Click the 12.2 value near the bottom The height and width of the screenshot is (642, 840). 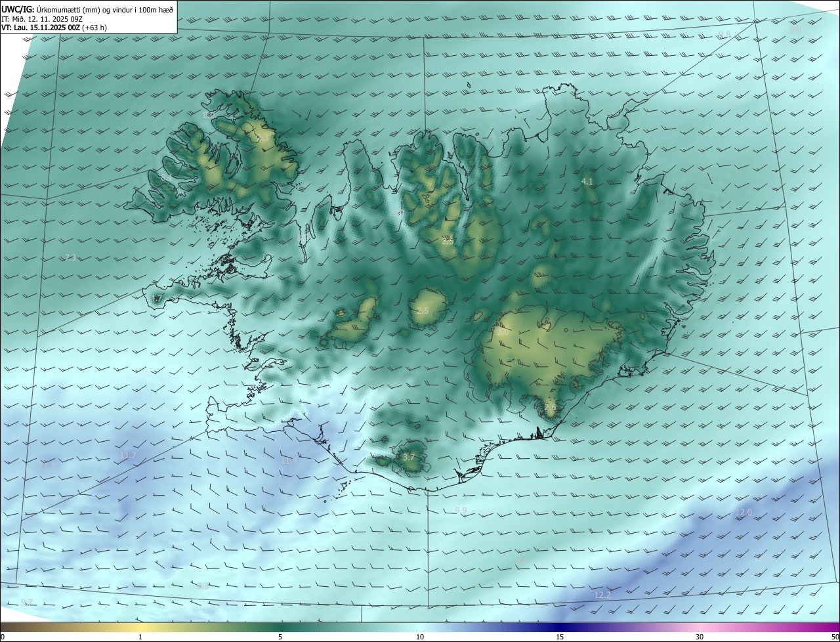pos(602,595)
